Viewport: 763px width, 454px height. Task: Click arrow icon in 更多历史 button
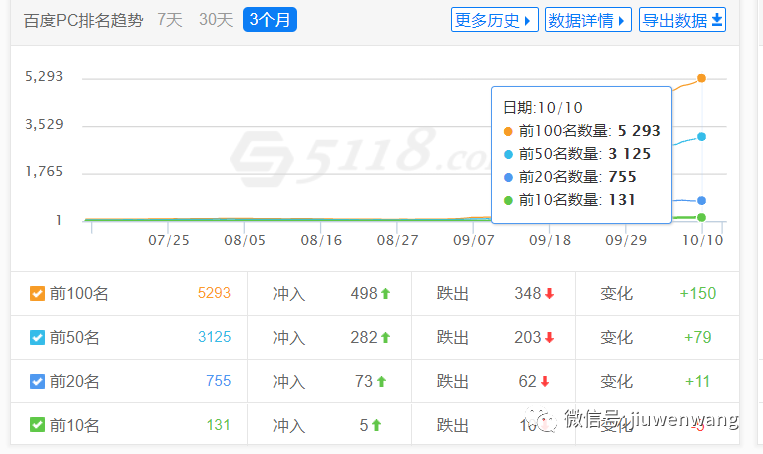click(527, 21)
